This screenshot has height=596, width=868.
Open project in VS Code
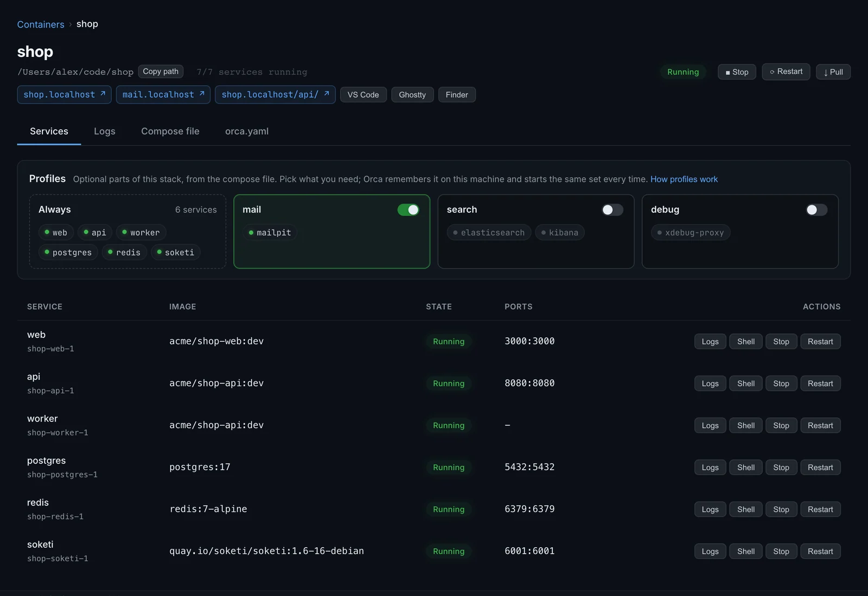pyautogui.click(x=363, y=95)
